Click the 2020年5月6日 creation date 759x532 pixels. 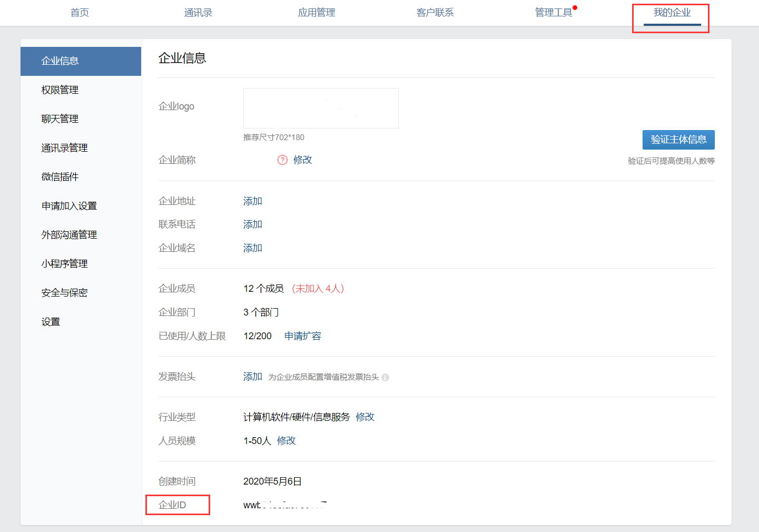[272, 481]
